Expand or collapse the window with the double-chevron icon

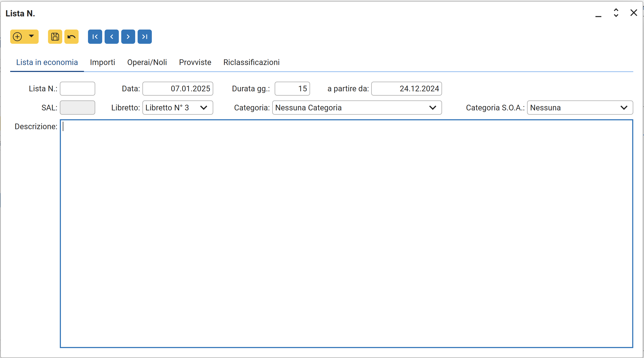tap(616, 13)
